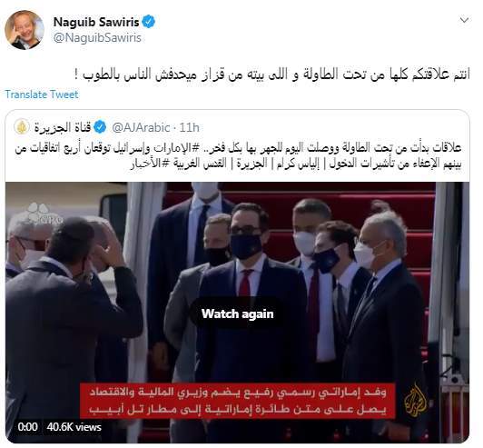483x448 pixels.
Task: Open the Arabic channel name قناة الجزيرة
Action: tap(63, 127)
